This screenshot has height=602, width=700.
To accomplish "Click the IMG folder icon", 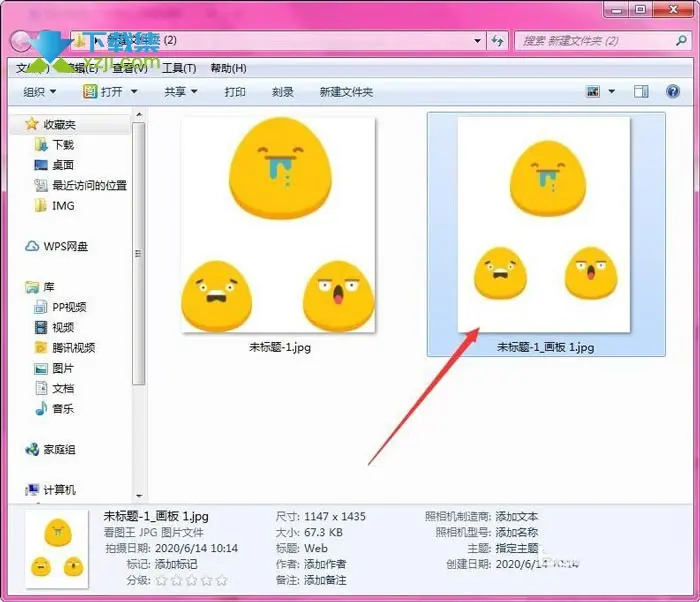I will click(x=41, y=205).
